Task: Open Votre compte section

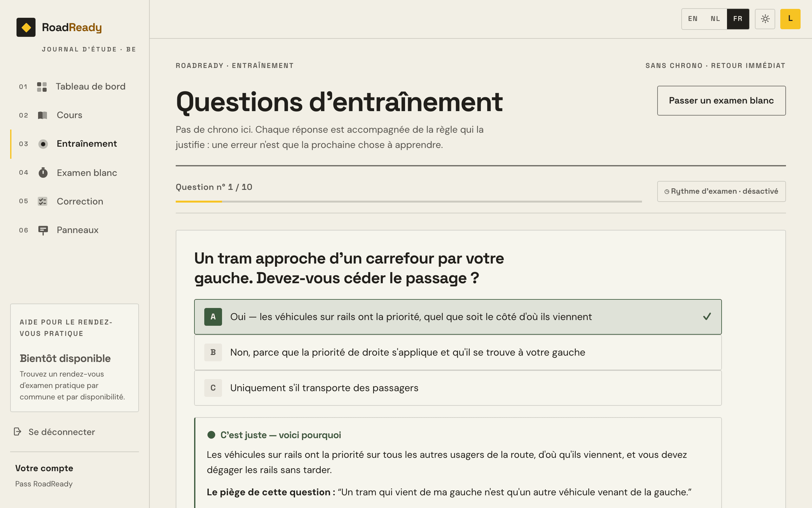Action: [x=44, y=468]
